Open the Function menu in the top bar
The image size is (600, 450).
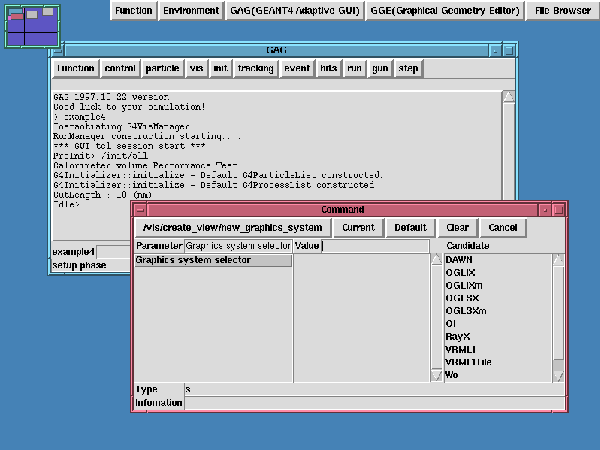coord(134,10)
